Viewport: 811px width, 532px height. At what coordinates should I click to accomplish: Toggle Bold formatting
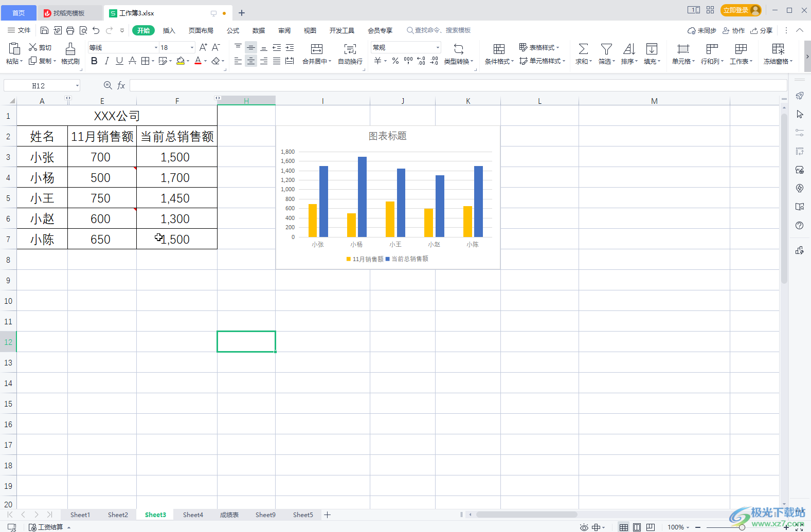click(x=94, y=61)
